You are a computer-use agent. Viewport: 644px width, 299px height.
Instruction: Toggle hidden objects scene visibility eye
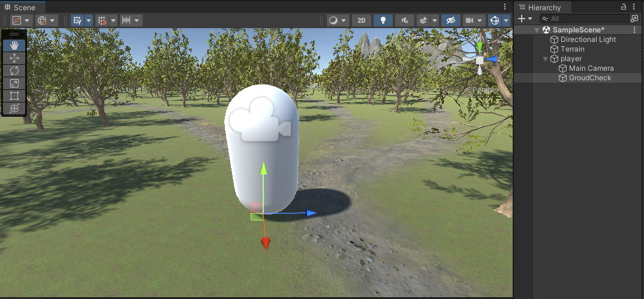pos(450,20)
